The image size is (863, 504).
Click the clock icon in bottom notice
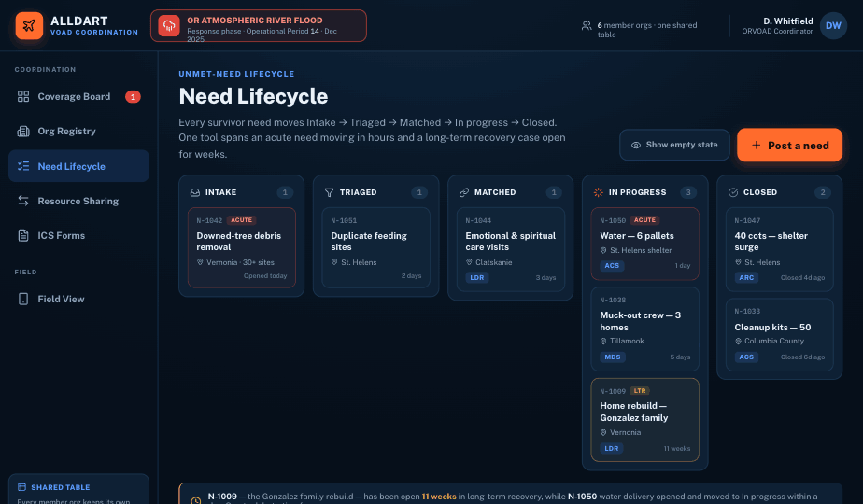tap(195, 501)
